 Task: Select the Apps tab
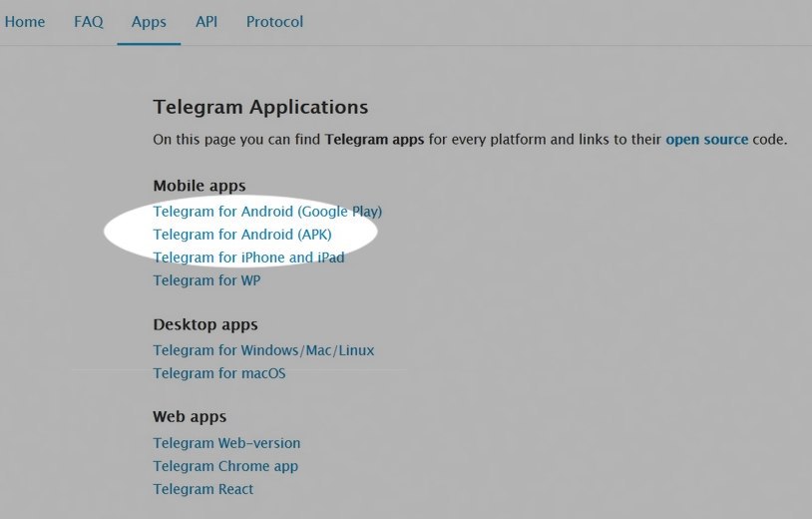click(x=149, y=22)
